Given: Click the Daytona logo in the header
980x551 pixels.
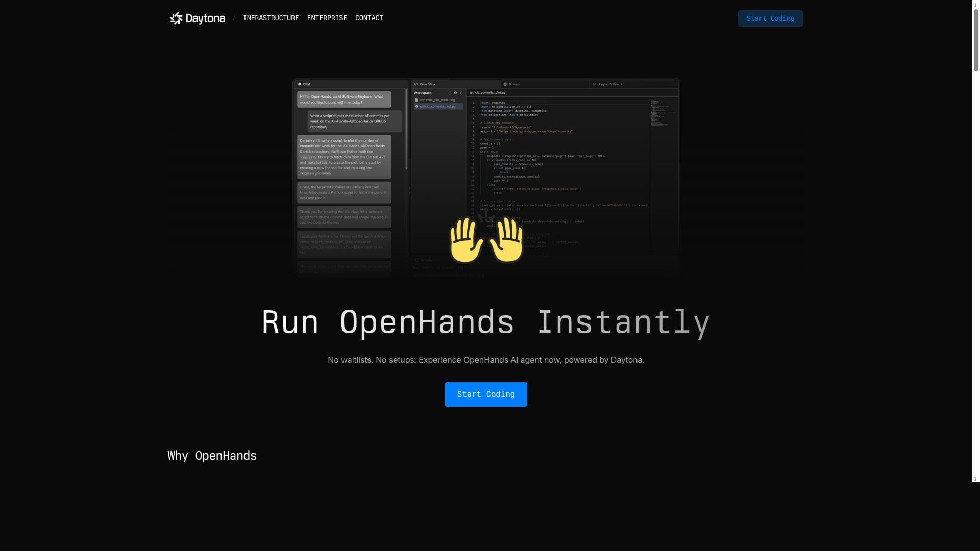Looking at the screenshot, I should tap(198, 18).
